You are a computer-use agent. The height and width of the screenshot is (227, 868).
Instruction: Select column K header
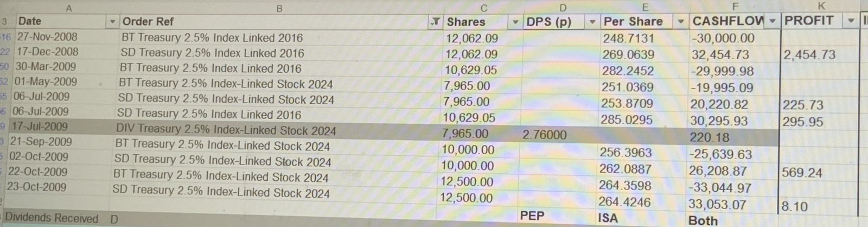click(820, 6)
